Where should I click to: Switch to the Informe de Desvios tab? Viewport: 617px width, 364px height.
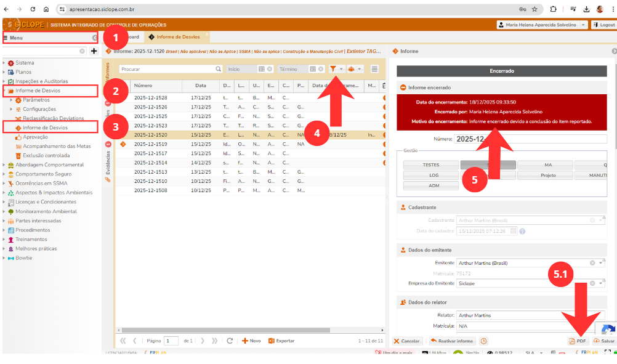(178, 37)
